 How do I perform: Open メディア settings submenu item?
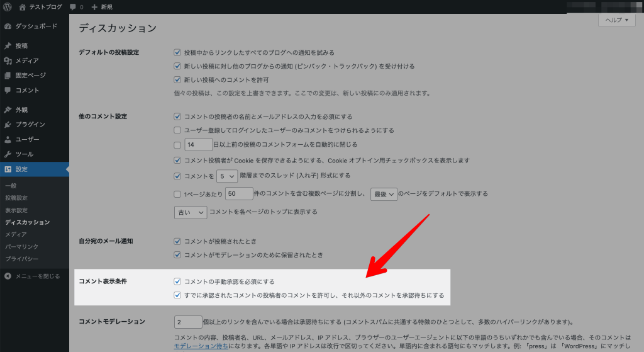click(x=16, y=234)
